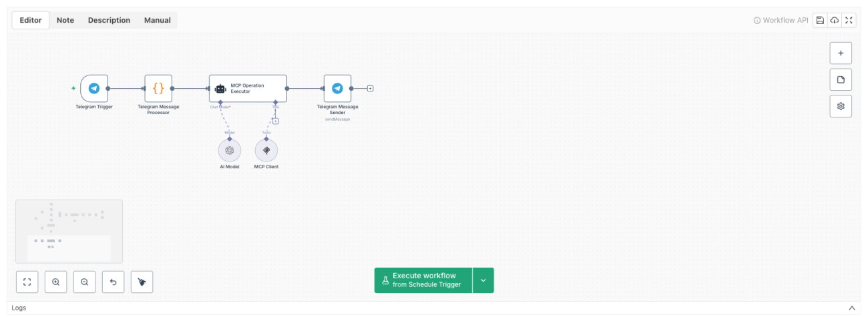Tidy up nodes with the broom icon

142,282
